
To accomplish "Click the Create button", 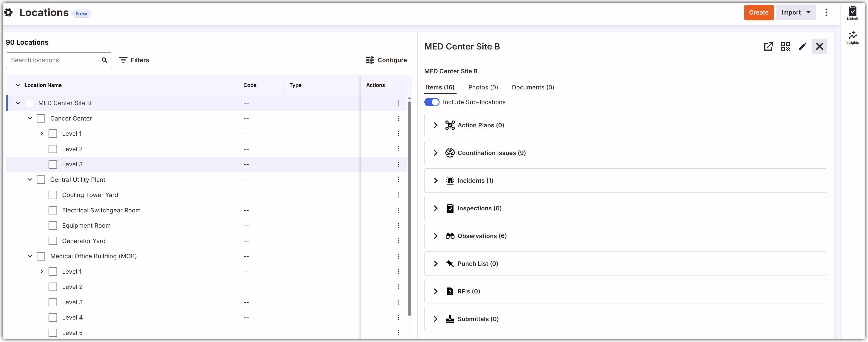I will coord(758,12).
